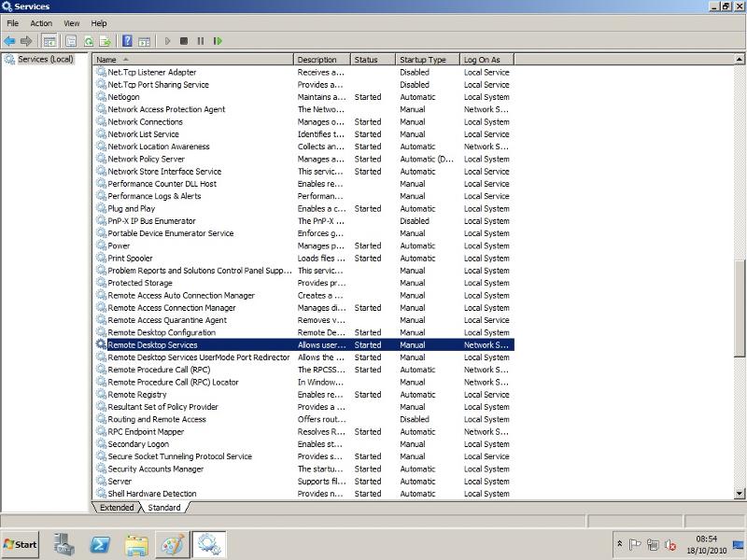Click the gear icon beside Server service
The image size is (747, 560).
coord(101,481)
